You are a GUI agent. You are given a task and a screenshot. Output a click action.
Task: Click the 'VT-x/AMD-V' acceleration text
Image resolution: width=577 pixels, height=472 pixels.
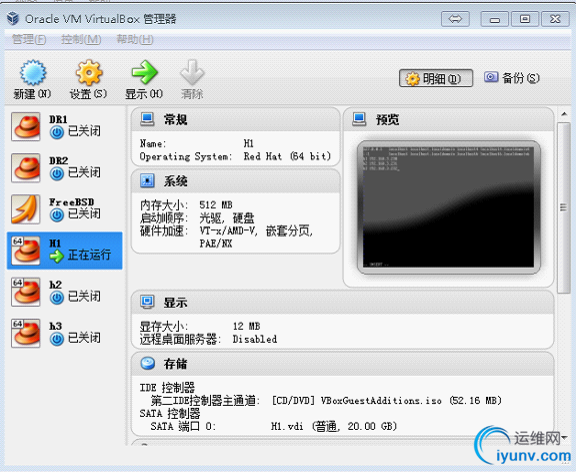pyautogui.click(x=228, y=231)
